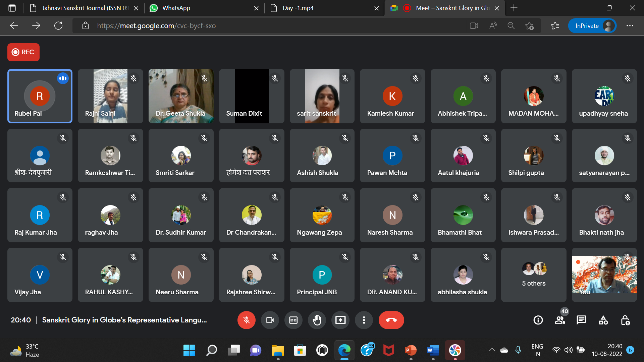Toggle the camera on or off
Viewport: 644px width, 362px height.
tap(270, 320)
